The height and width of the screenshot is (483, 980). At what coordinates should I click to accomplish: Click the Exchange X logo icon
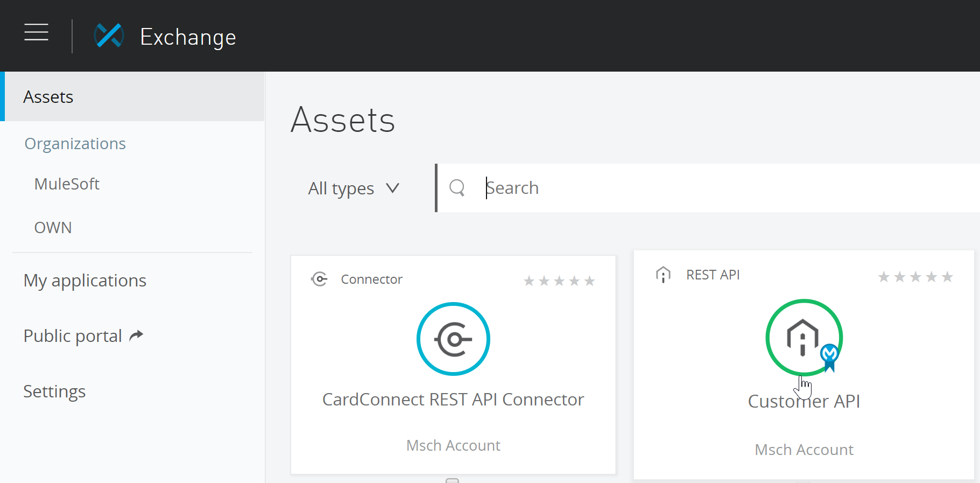[109, 36]
